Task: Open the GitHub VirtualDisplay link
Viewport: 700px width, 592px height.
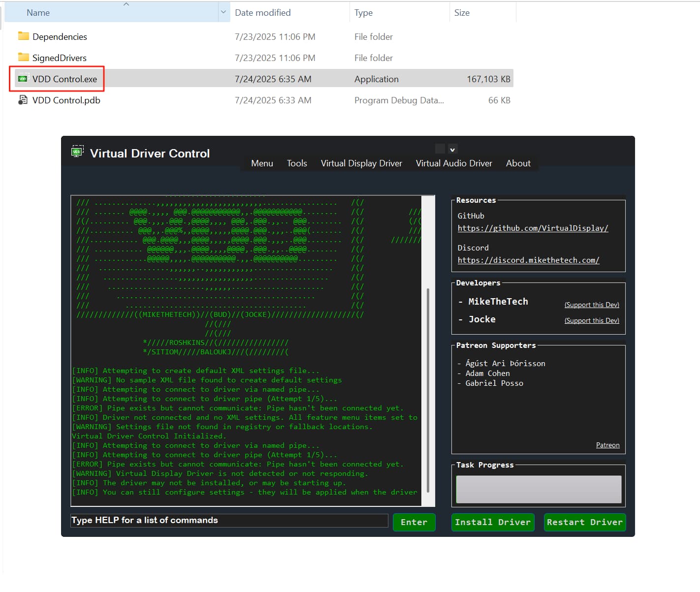Action: tap(533, 228)
